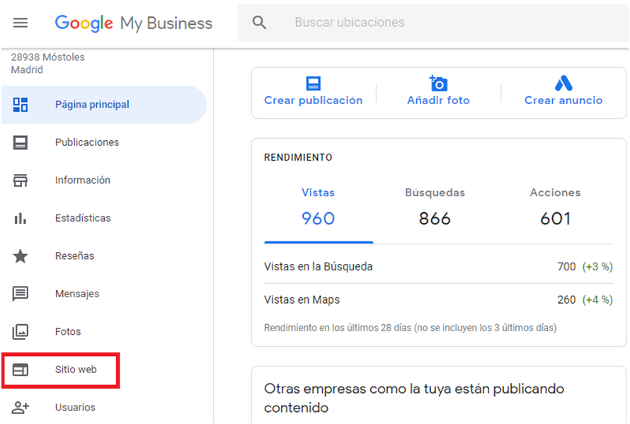Click the Añadir foto camera icon
The height and width of the screenshot is (424, 630).
(438, 83)
